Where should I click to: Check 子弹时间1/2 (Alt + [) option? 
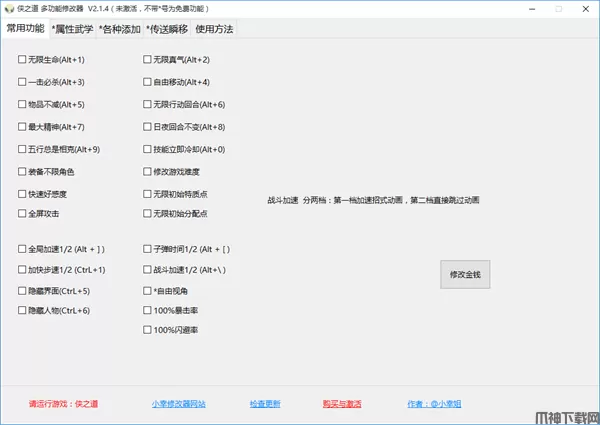[147, 249]
